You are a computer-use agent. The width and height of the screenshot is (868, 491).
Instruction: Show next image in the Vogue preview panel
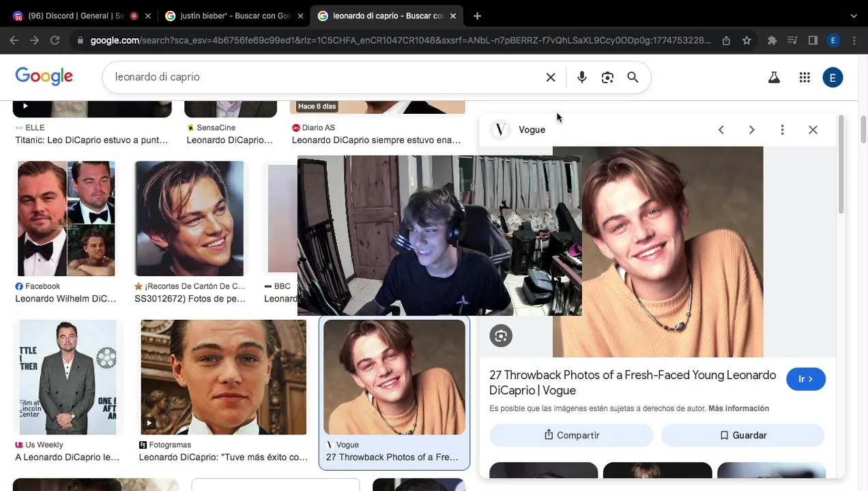click(751, 130)
